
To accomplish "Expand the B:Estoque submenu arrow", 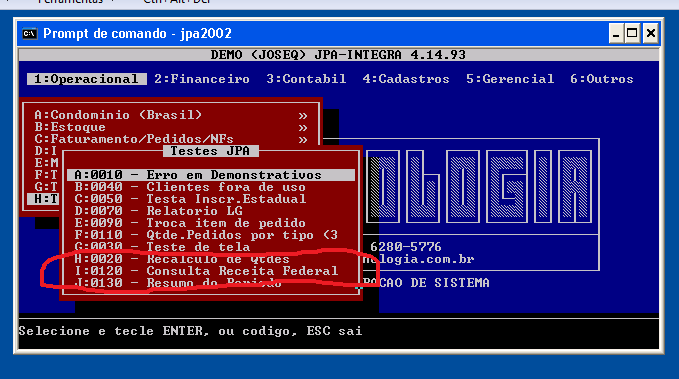I will pyautogui.click(x=303, y=128).
